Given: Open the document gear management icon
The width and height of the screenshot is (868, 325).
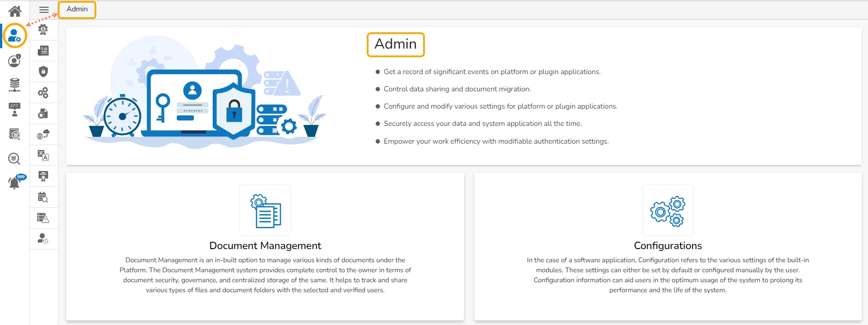Looking at the screenshot, I should tap(43, 114).
